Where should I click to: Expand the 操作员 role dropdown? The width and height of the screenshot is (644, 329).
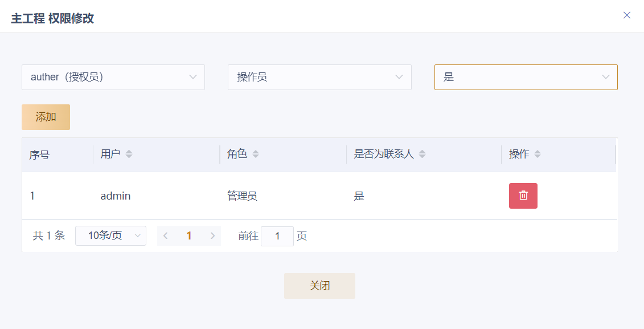tap(319, 77)
